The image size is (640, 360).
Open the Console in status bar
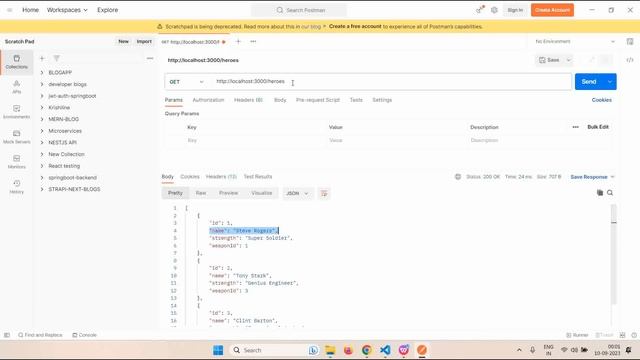84,335
